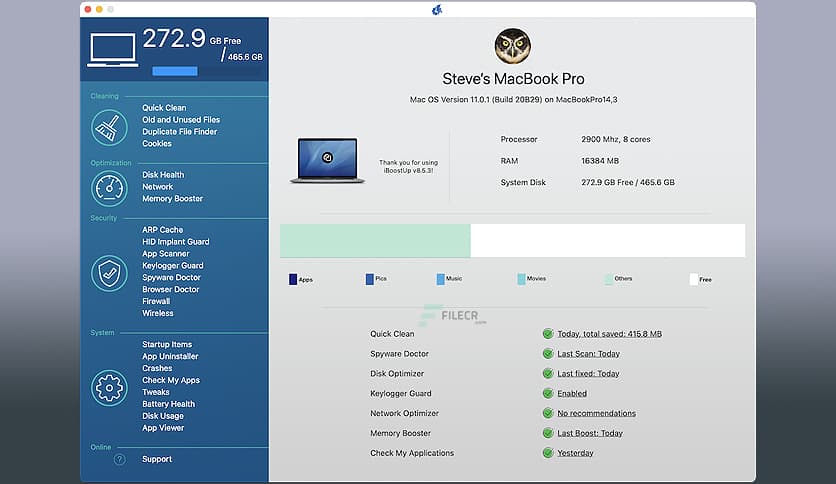Click the Cleaning broom icon

tap(109, 127)
